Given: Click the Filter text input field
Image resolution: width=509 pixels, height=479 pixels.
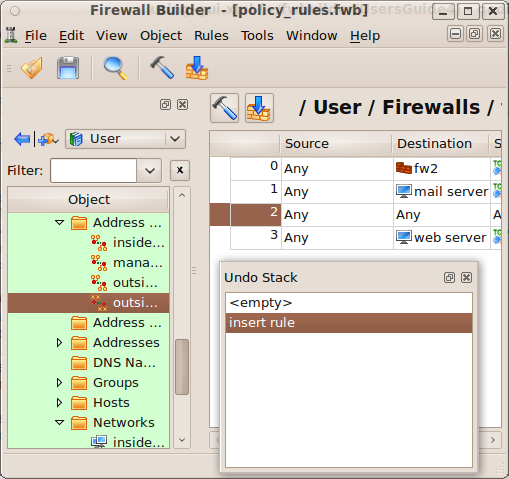Looking at the screenshot, I should 93,171.
